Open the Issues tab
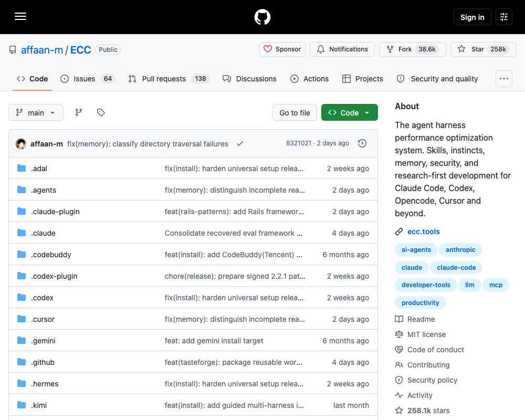This screenshot has height=420, width=525. [x=88, y=79]
